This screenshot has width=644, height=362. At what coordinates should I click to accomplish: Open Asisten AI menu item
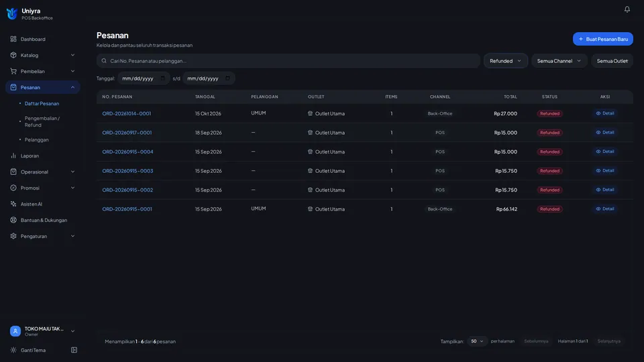[43, 204]
